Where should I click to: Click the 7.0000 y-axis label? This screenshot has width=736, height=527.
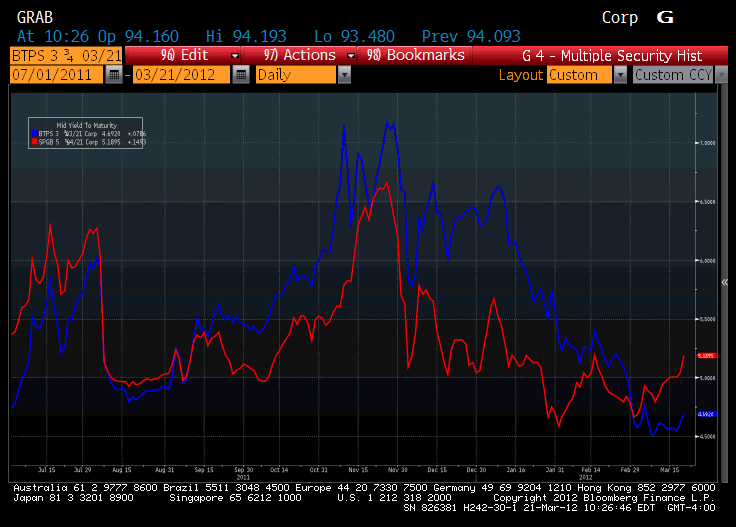tap(708, 143)
